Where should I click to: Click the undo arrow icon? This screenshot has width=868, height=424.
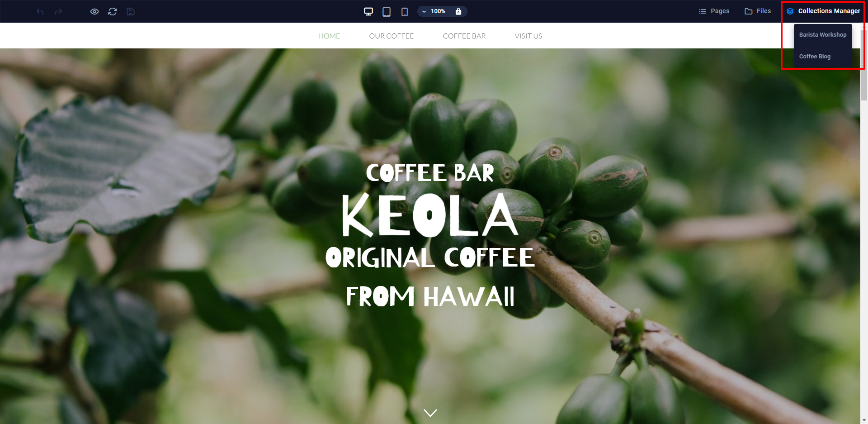click(x=40, y=11)
